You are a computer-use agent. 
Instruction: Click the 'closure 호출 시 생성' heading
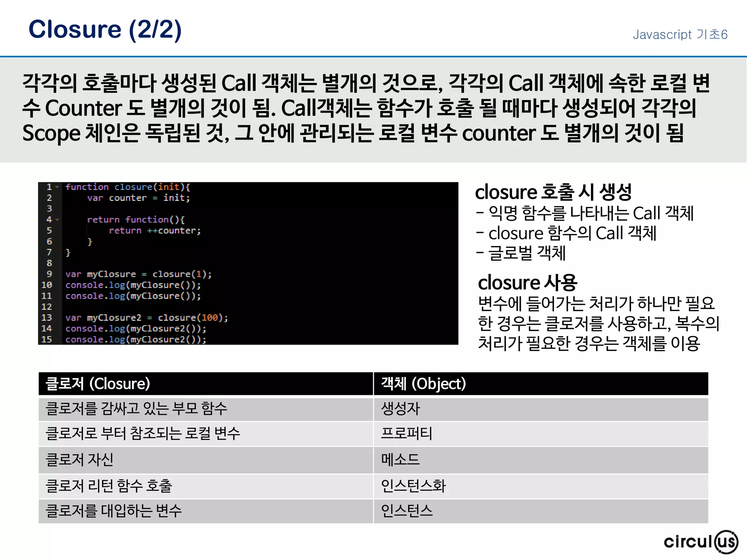553,192
